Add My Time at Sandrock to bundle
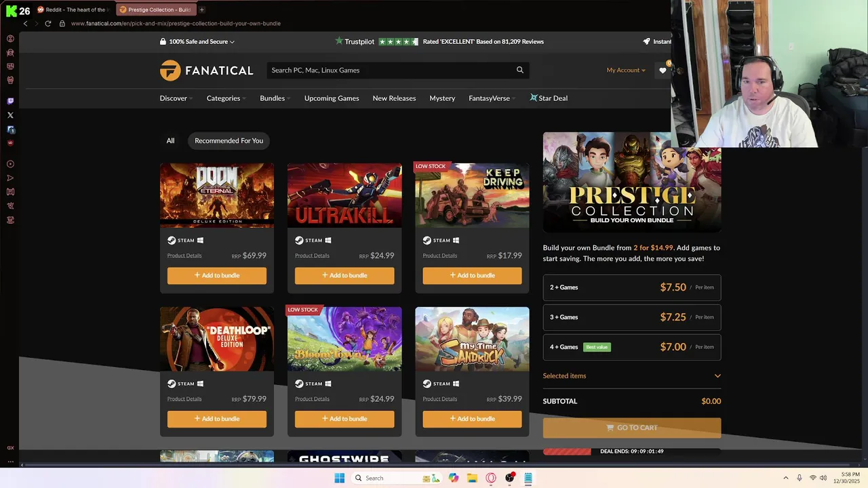Image resolution: width=868 pixels, height=488 pixels. (x=472, y=419)
